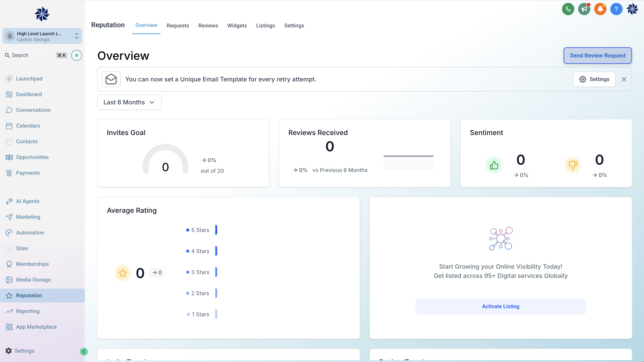Click the announcements megaphone icon
This screenshot has height=362, width=644.
click(x=584, y=9)
